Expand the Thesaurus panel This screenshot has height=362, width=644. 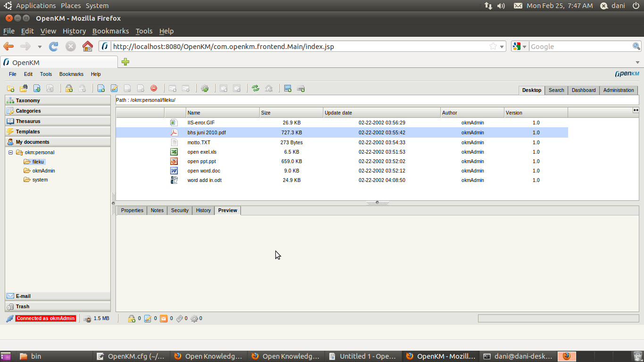[58, 121]
